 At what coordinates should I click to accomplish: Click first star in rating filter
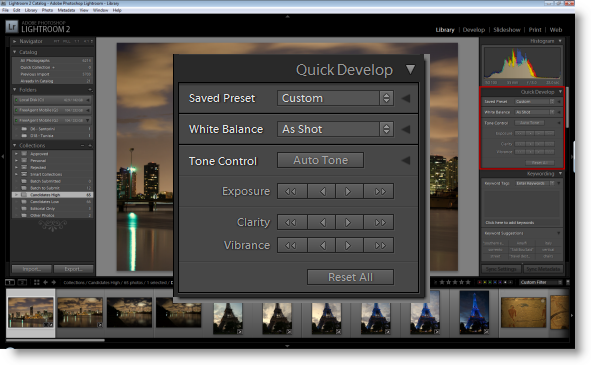click(x=442, y=282)
